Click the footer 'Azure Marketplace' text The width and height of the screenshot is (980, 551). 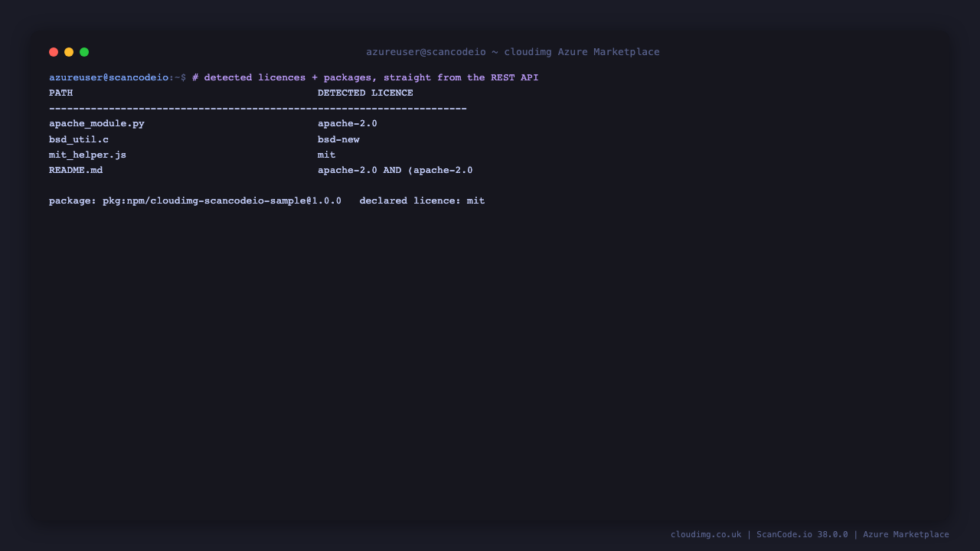pyautogui.click(x=906, y=534)
